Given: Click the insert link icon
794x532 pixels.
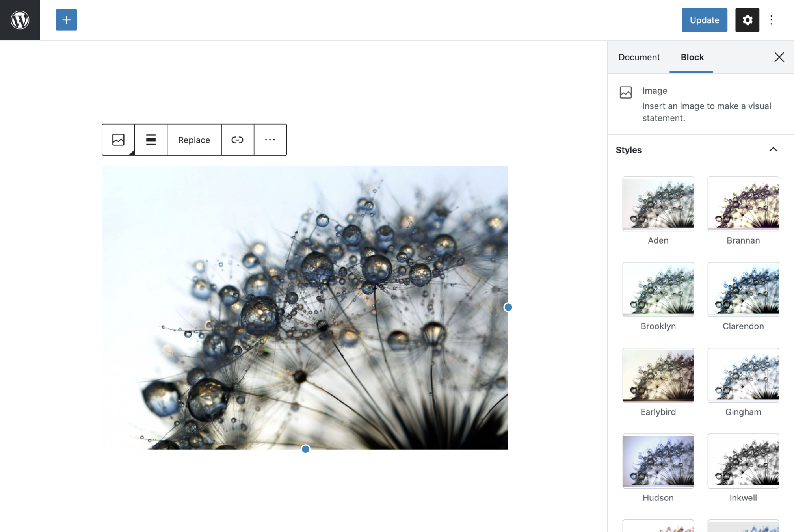Looking at the screenshot, I should pos(237,140).
